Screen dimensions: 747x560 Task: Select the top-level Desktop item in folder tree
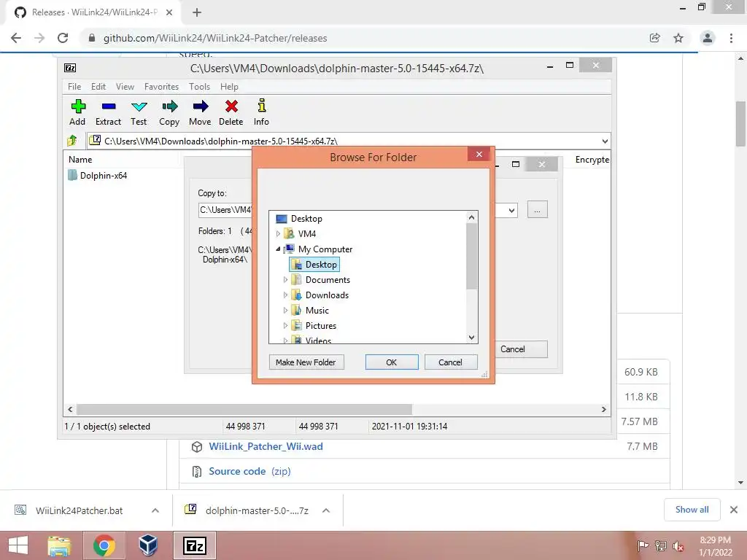299,219
